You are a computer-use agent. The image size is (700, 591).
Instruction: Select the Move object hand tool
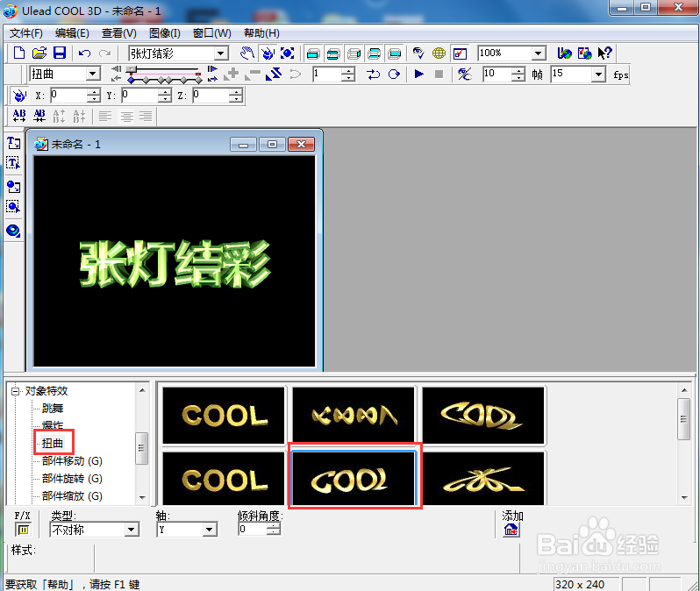246,53
